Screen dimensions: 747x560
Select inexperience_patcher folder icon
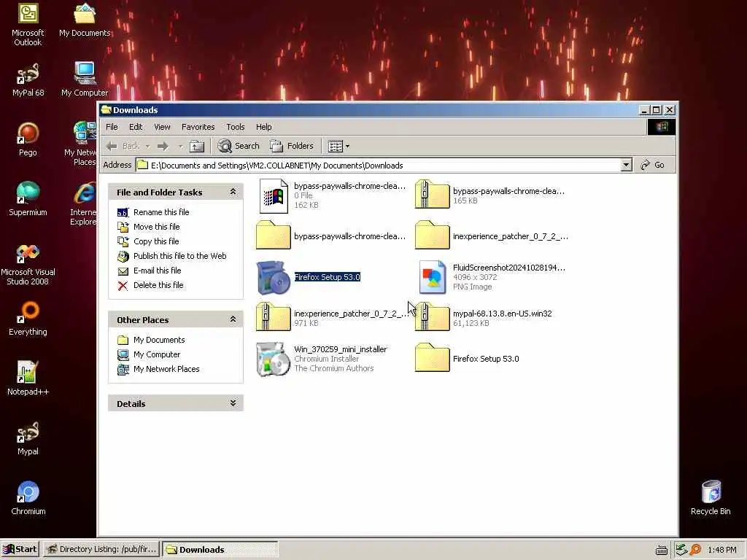[x=432, y=236]
